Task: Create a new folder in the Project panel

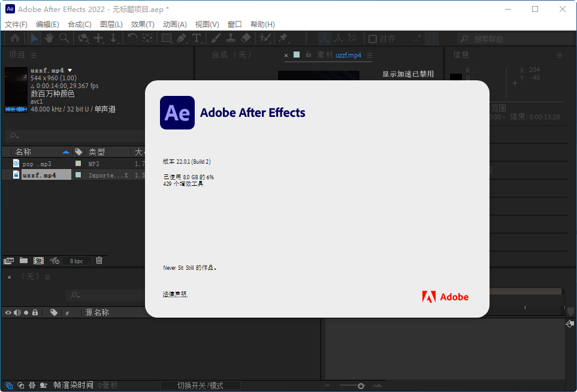Action: coord(23,261)
